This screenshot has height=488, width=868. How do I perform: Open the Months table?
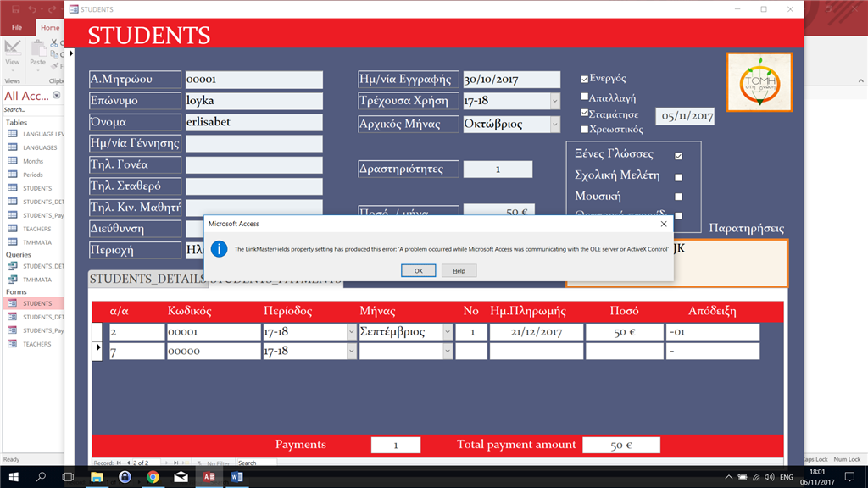click(33, 161)
